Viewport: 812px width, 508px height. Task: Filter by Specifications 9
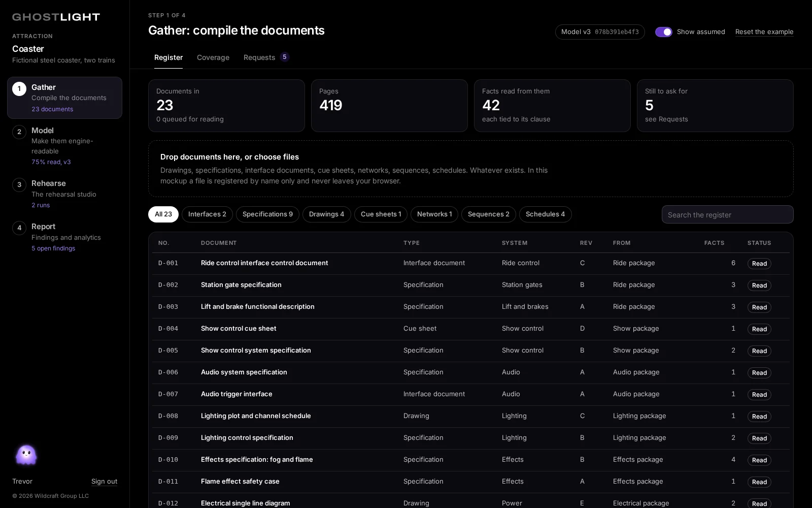[x=267, y=214]
